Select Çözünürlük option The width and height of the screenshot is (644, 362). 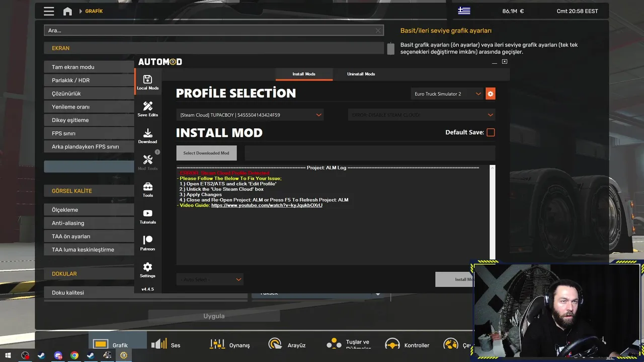click(x=90, y=94)
